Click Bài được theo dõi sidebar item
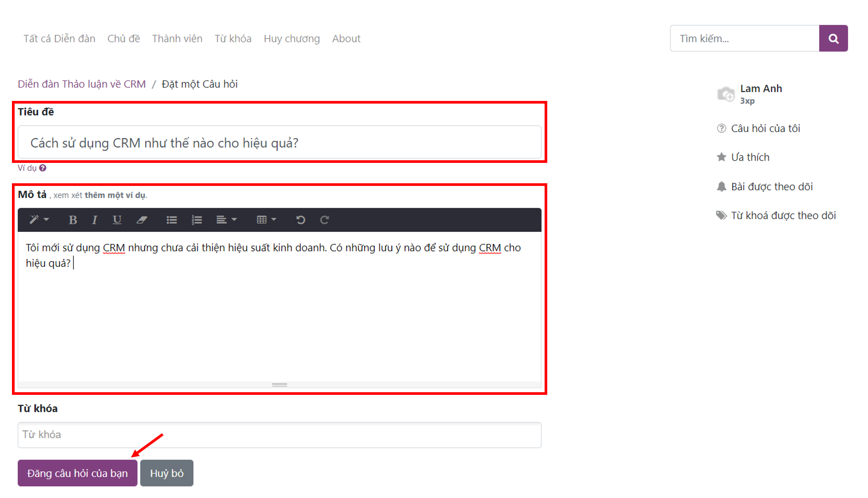Image resolution: width=868 pixels, height=498 pixels. point(771,186)
